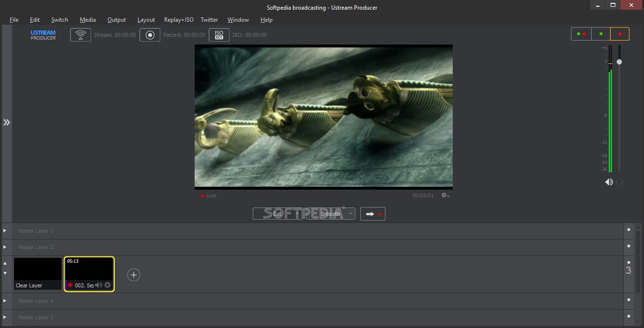Click the down arrow on layer 3
This screenshot has width=644, height=328.
tap(5, 273)
